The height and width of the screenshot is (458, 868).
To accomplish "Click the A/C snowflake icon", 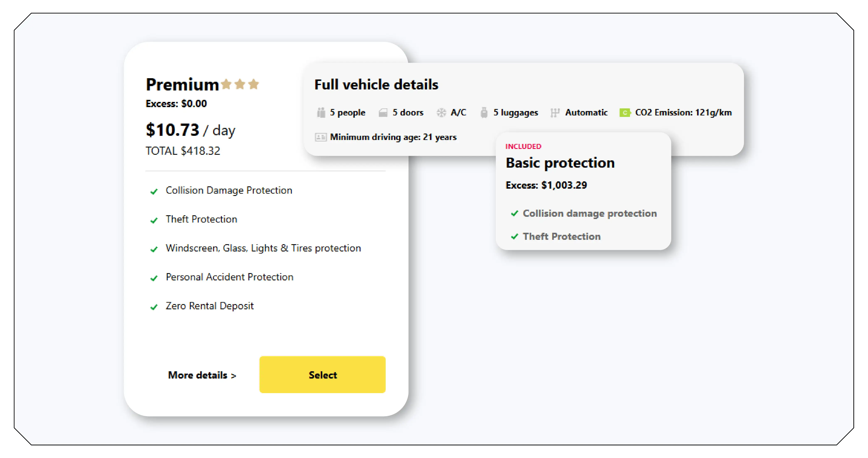I will pyautogui.click(x=441, y=113).
